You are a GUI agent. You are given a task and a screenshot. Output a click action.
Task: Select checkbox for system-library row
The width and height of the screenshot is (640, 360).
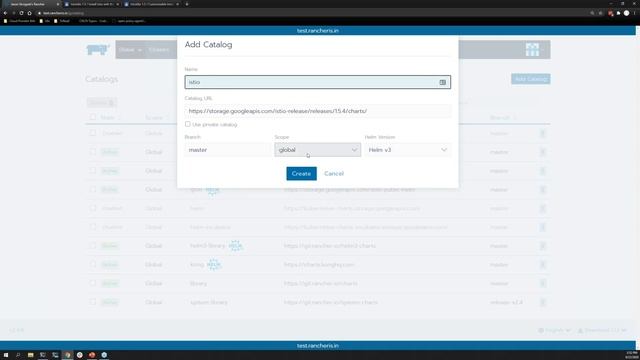tap(93, 302)
